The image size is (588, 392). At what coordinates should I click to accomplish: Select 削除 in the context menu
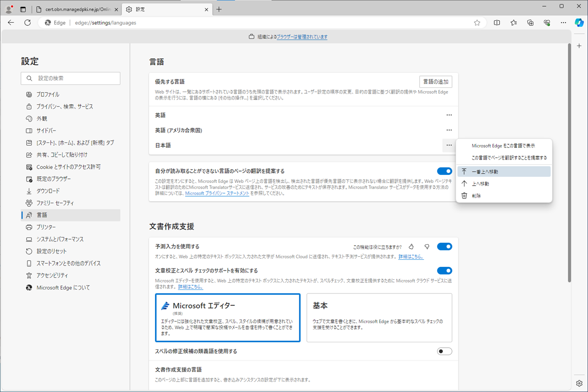504,196
